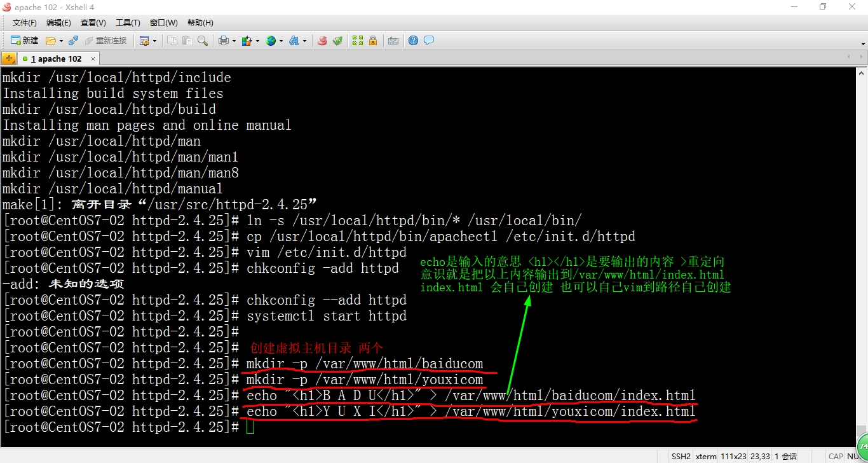868x463 pixels.
Task: Click the tab scroll right arrow
Action: [x=862, y=57]
